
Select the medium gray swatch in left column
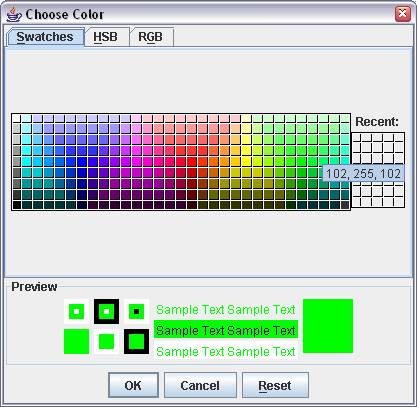click(x=17, y=161)
